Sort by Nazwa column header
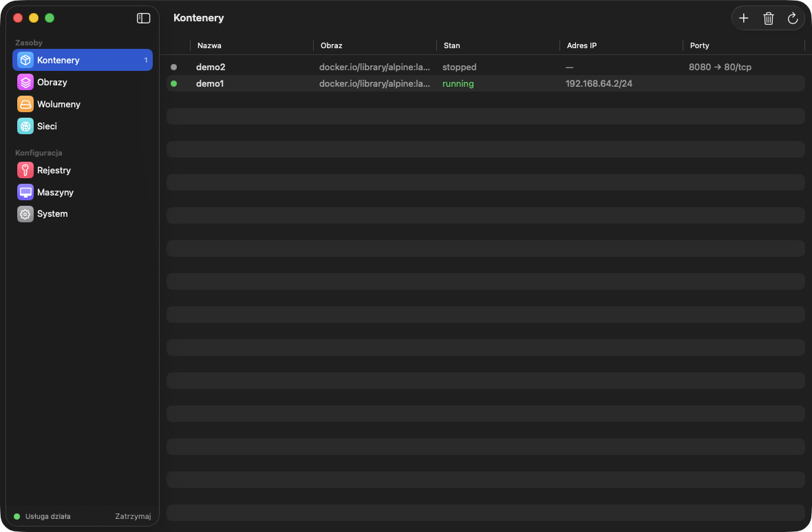 pos(209,45)
